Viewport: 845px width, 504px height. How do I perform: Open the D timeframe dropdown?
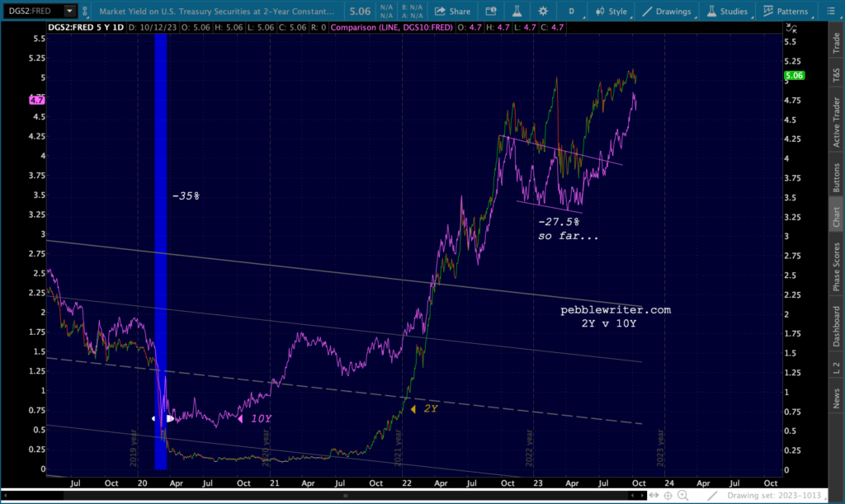click(x=572, y=12)
